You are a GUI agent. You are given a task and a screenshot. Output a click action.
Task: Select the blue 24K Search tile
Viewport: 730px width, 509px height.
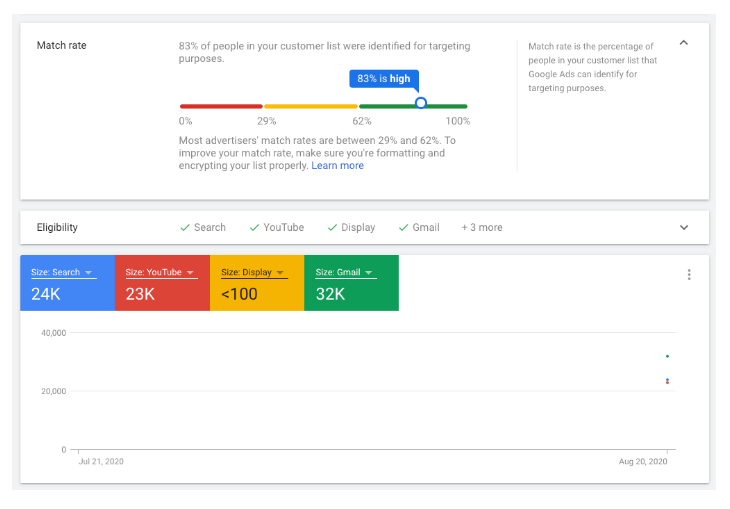tap(67, 292)
